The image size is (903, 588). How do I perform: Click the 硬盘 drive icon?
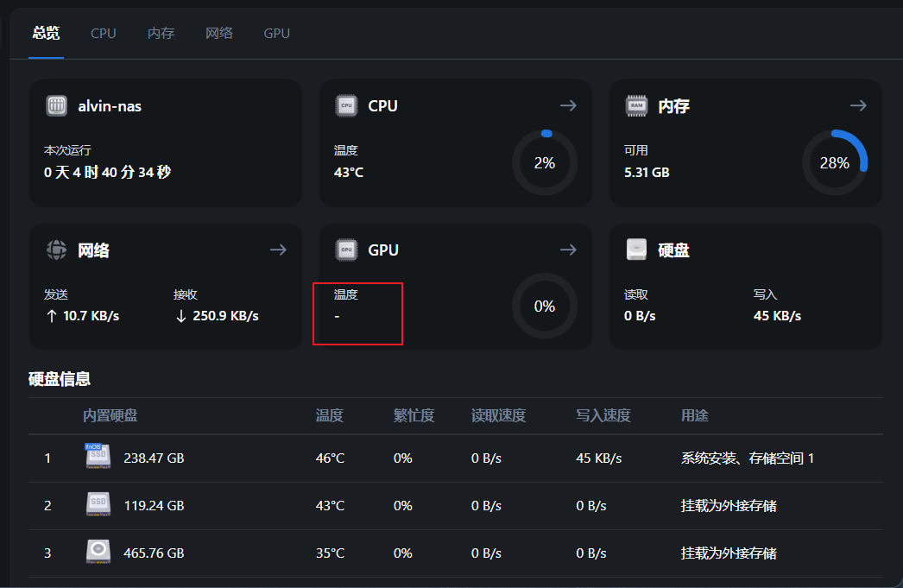click(x=636, y=250)
